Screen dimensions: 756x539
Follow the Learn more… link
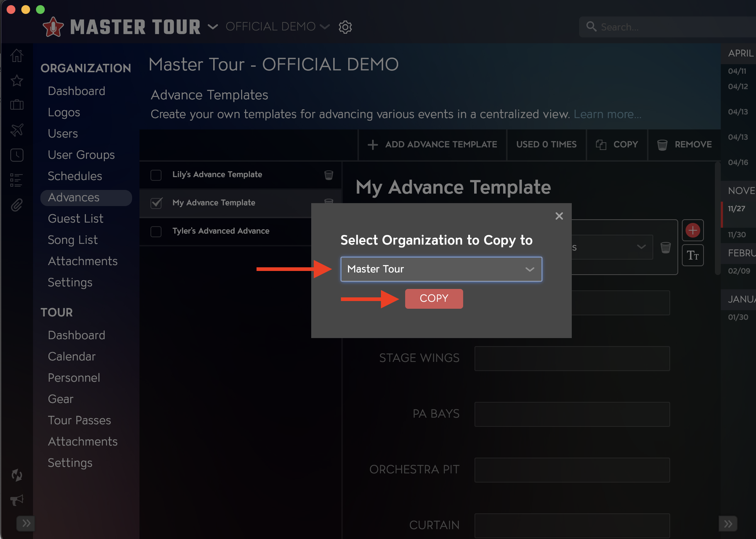click(x=608, y=114)
